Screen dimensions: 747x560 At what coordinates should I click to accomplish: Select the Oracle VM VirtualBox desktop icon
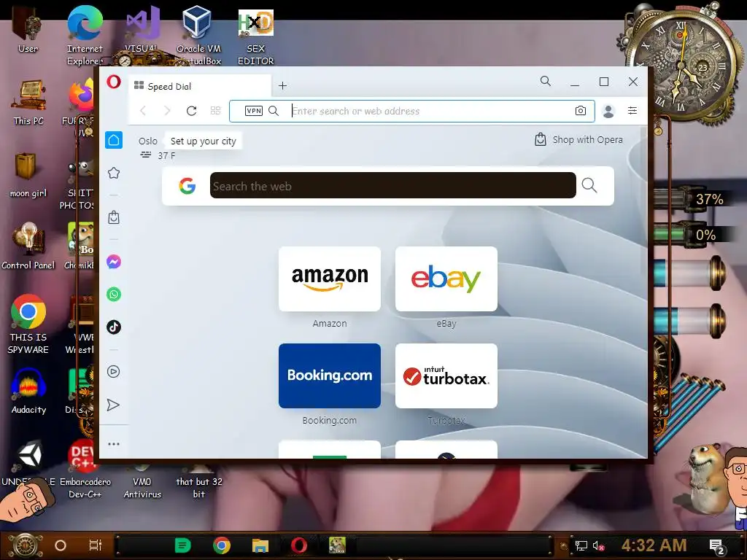click(x=198, y=36)
